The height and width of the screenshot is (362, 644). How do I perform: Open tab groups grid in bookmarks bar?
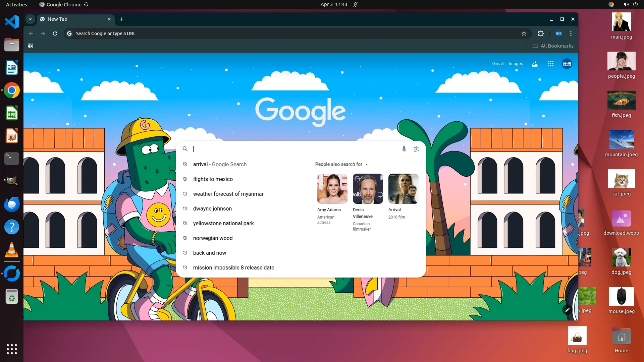tap(30, 46)
